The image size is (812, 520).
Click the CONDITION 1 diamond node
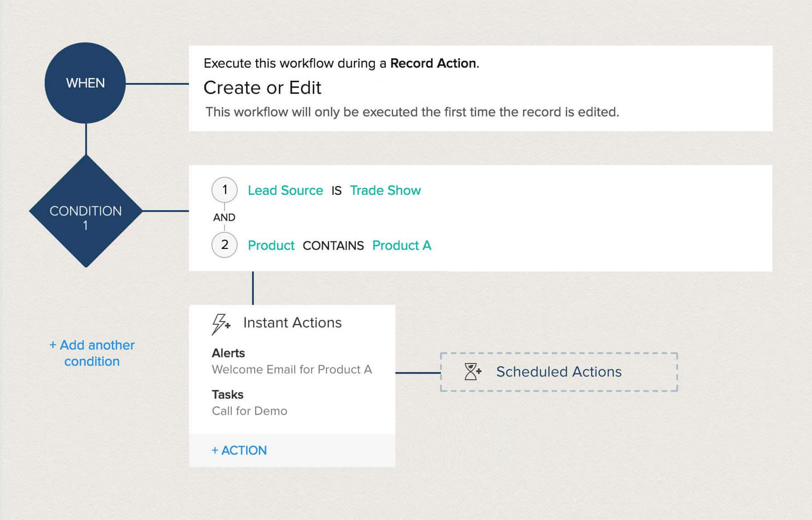coord(86,211)
